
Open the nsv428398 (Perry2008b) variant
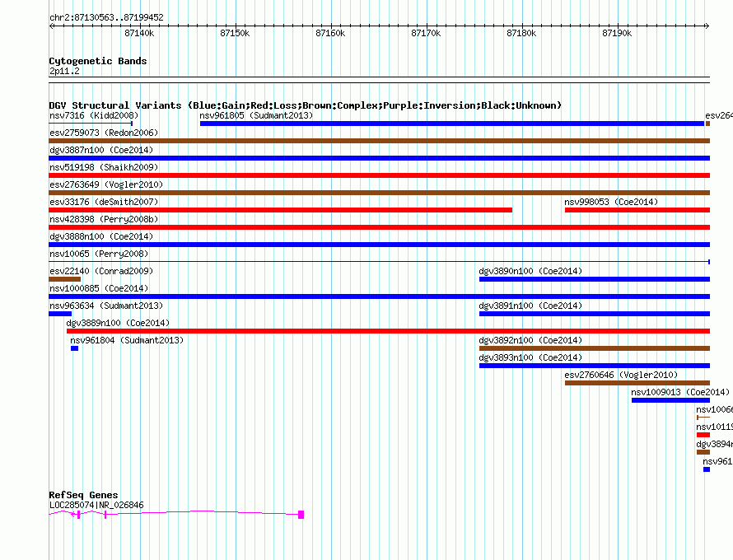point(379,227)
